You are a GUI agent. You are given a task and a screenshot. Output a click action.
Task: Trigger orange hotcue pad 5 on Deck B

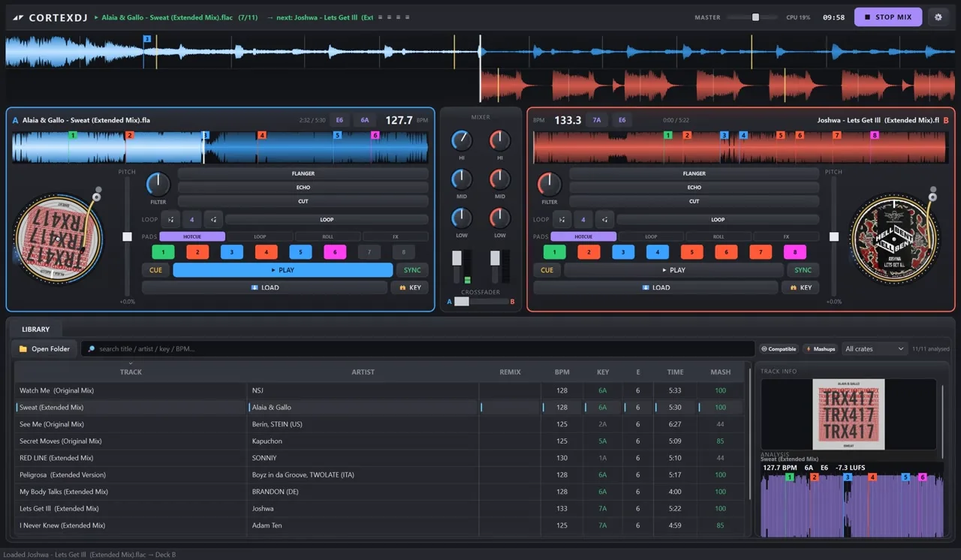pyautogui.click(x=691, y=252)
